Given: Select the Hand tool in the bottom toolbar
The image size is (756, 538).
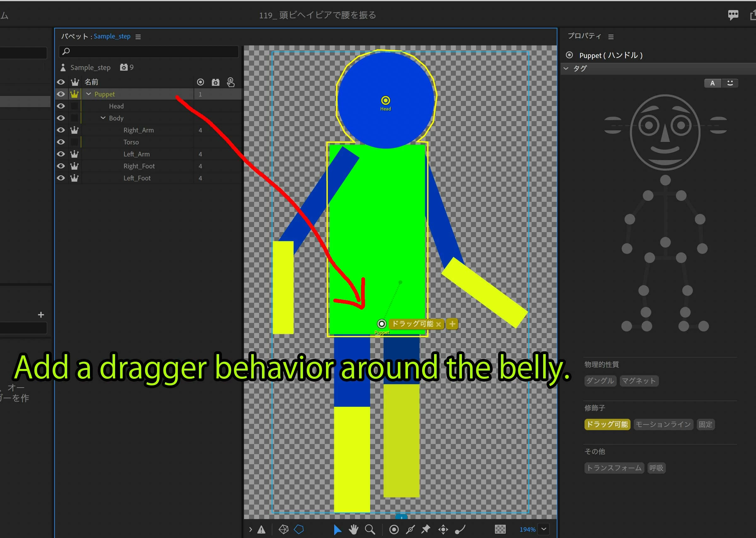Looking at the screenshot, I should coord(353,529).
